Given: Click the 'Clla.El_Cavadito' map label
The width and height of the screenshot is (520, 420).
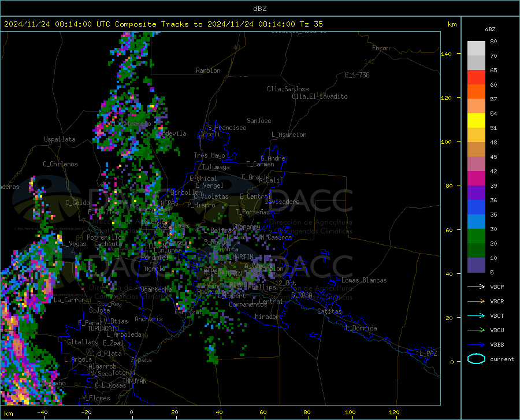Looking at the screenshot, I should click(320, 96).
